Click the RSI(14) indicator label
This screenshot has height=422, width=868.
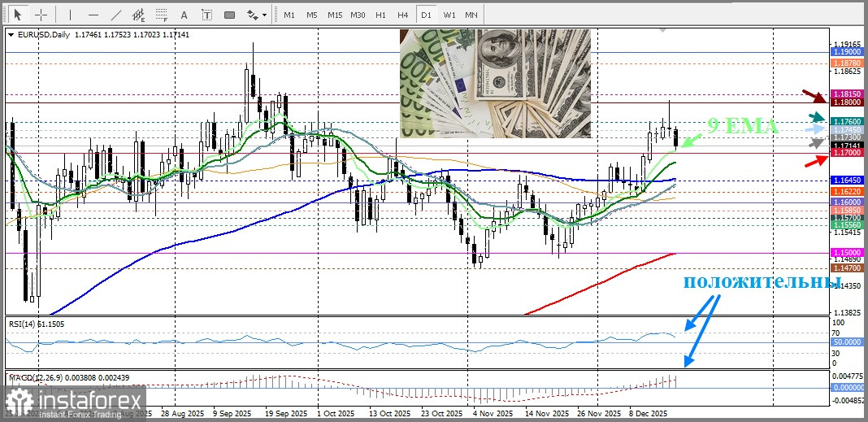(36, 324)
